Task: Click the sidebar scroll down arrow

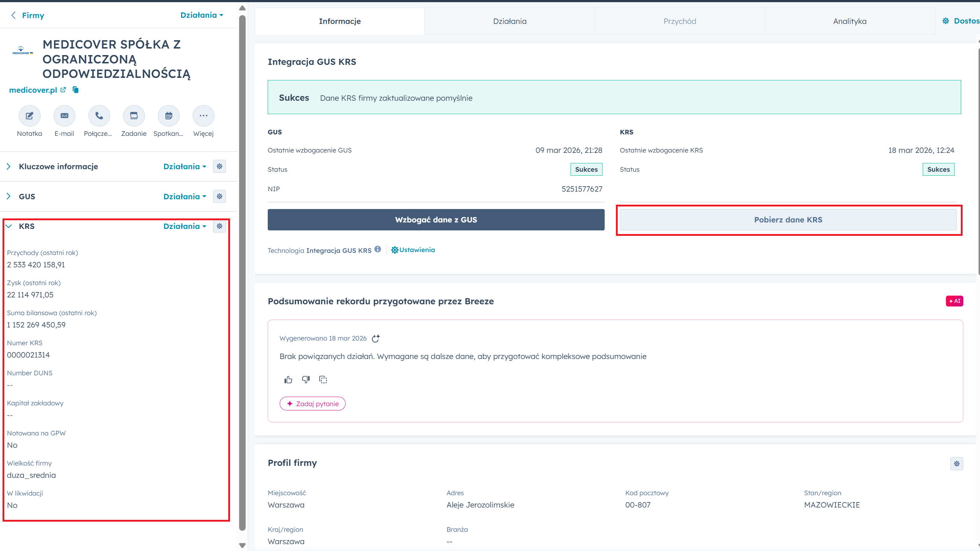Action: coord(242,546)
